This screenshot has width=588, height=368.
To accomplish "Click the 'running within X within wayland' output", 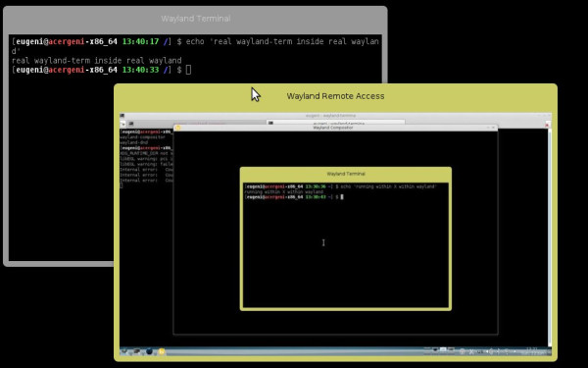I will [x=283, y=192].
